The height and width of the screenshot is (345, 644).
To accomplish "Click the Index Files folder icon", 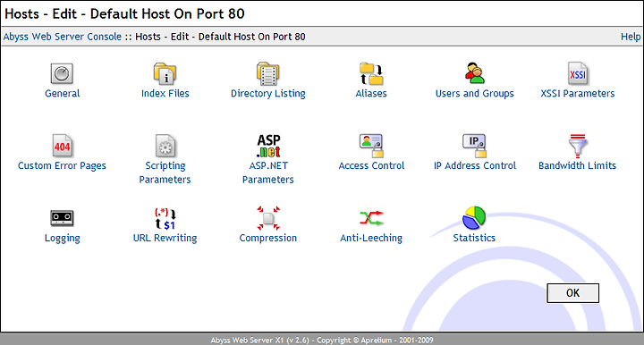I will tap(165, 74).
